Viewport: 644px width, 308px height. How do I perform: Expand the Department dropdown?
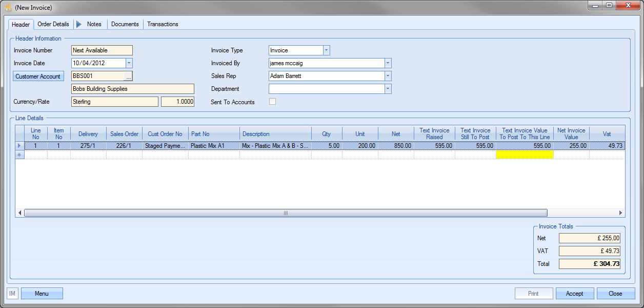click(388, 89)
